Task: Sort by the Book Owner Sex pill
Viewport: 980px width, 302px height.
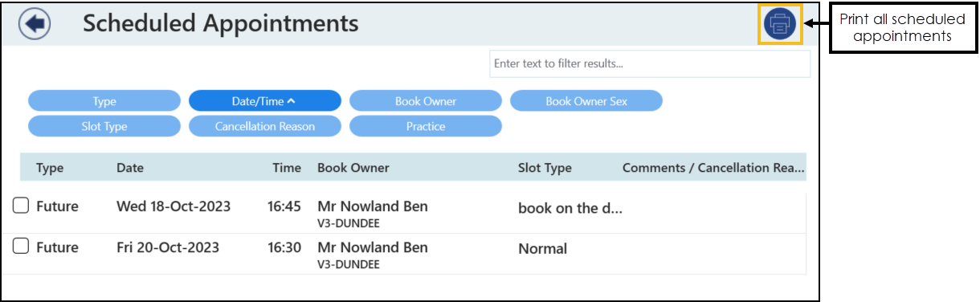Action: pos(586,101)
